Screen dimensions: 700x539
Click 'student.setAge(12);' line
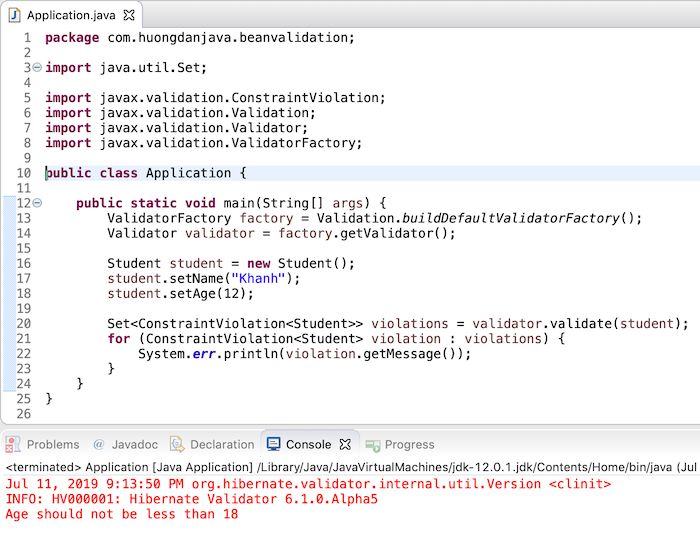[180, 294]
